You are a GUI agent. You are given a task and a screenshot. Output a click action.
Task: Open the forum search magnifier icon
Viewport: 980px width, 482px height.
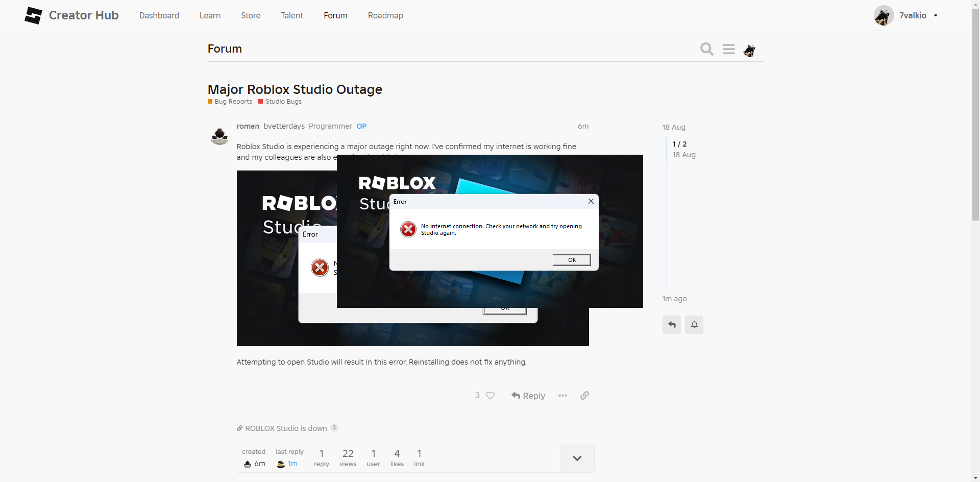[x=707, y=49]
